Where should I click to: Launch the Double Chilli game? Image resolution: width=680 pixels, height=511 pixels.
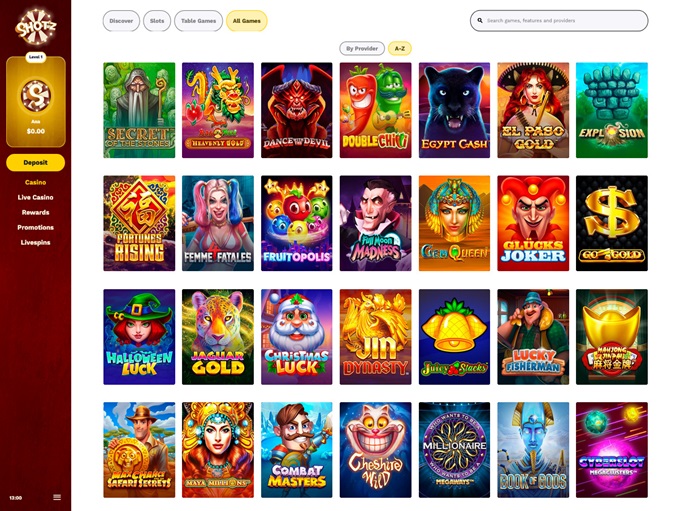click(x=376, y=110)
